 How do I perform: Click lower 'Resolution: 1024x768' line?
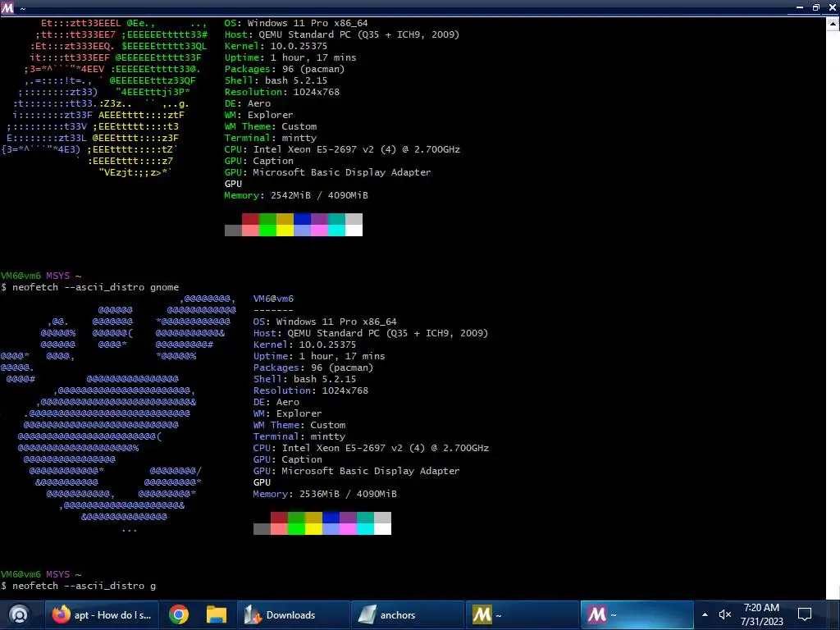(311, 390)
